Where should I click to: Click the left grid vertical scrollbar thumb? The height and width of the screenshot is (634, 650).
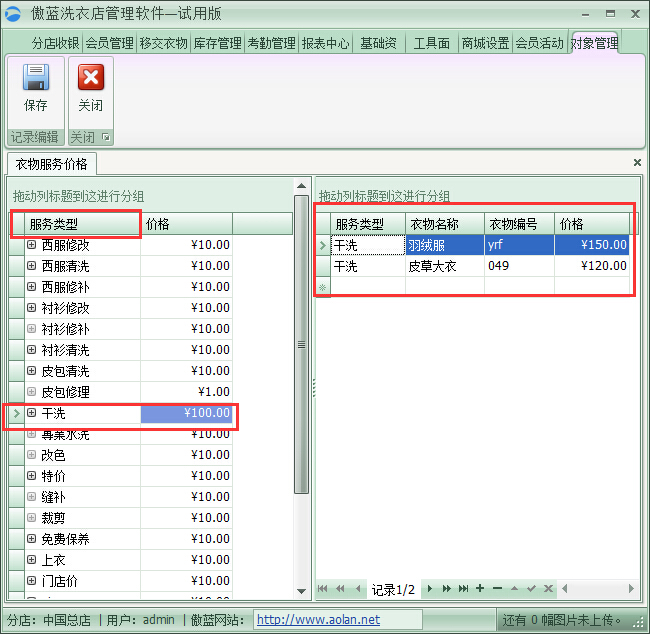click(301, 344)
